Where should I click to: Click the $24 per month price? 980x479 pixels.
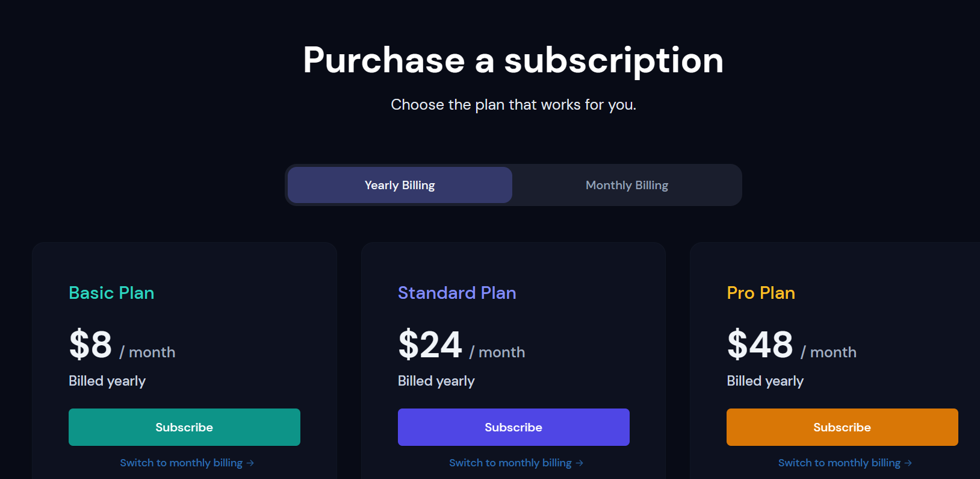(x=430, y=345)
